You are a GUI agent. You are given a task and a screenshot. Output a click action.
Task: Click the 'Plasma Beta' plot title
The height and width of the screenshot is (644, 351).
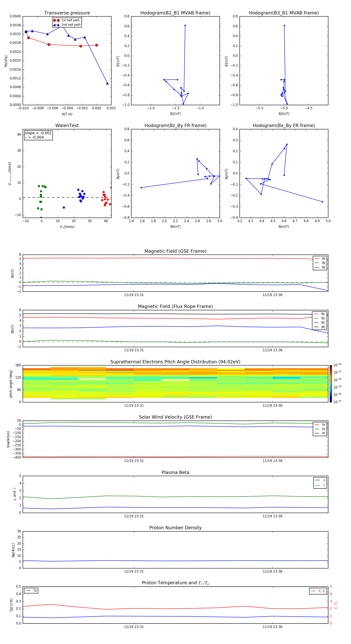tap(175, 472)
